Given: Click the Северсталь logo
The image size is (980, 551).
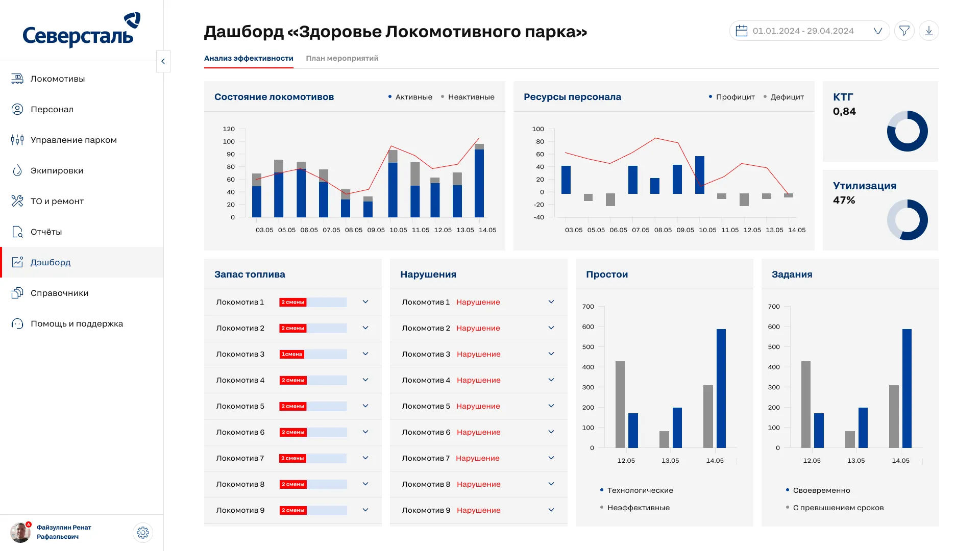Looking at the screenshot, I should [82, 30].
